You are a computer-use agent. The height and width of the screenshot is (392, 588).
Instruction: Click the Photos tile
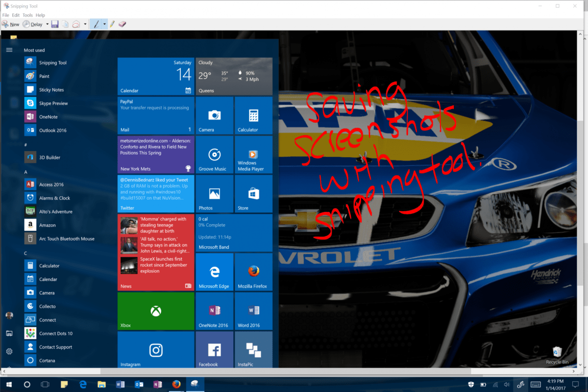click(x=214, y=193)
